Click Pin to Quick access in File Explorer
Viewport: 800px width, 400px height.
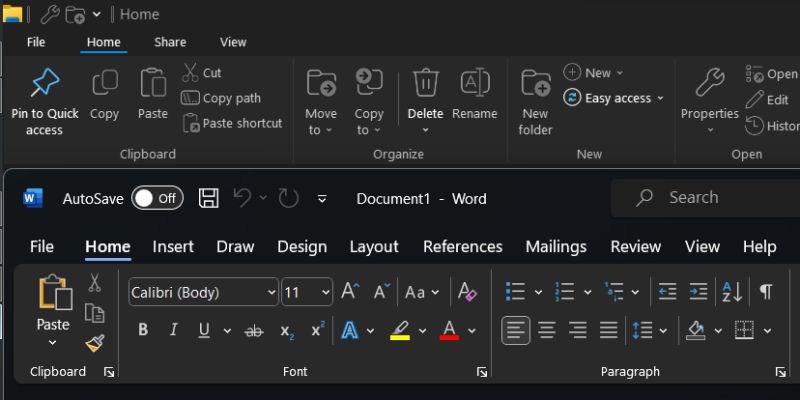click(x=45, y=101)
